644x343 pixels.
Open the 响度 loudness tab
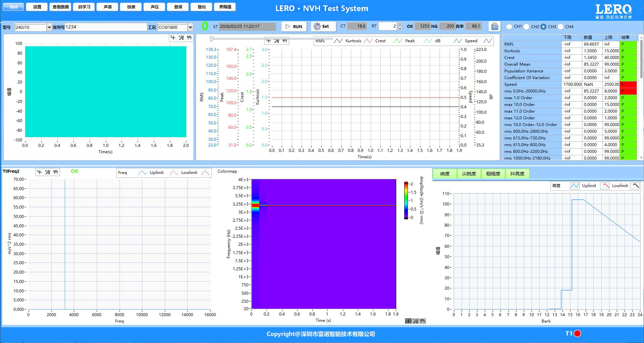445,174
